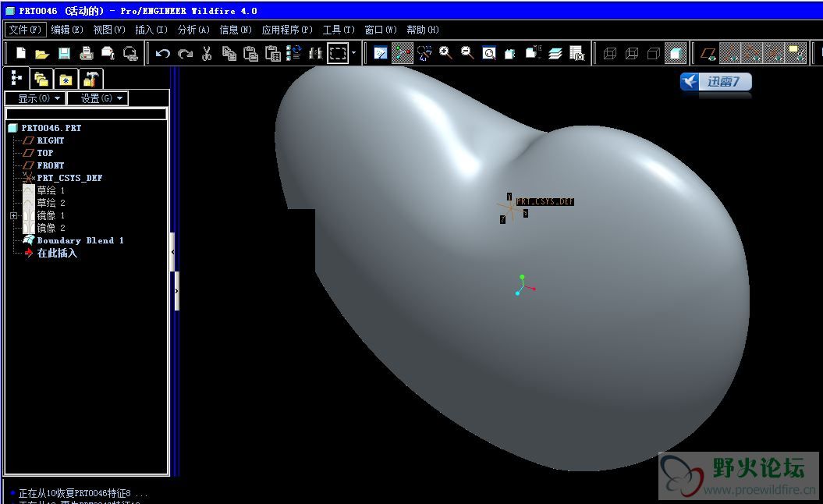Collapse the navigator panel with sash arrow
The height and width of the screenshot is (504, 823).
click(172, 252)
